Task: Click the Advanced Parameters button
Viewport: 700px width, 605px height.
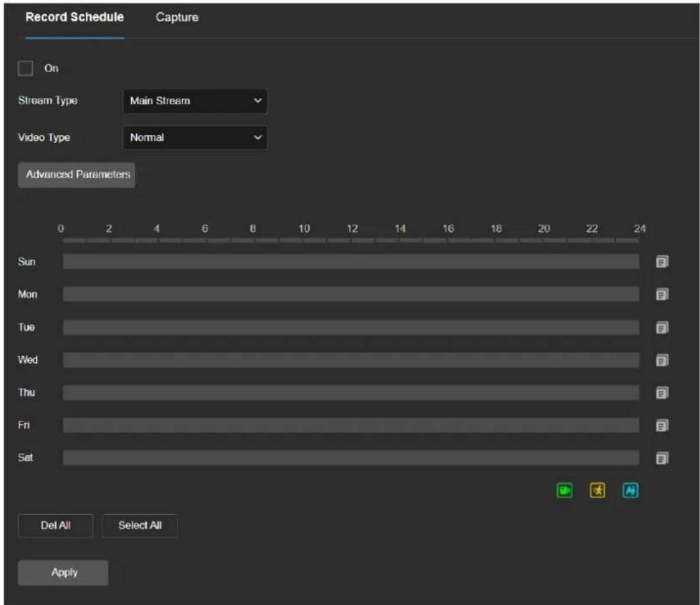Action: click(x=76, y=175)
